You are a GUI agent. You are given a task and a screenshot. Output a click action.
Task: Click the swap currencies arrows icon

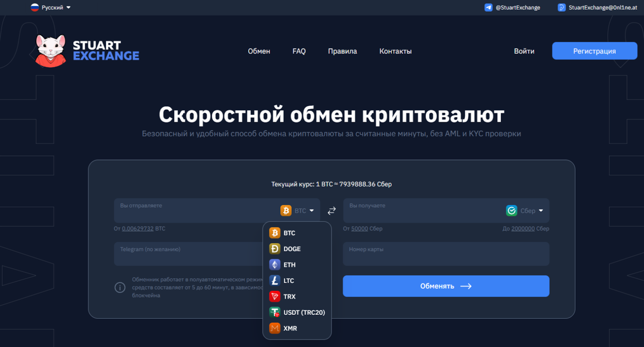332,211
